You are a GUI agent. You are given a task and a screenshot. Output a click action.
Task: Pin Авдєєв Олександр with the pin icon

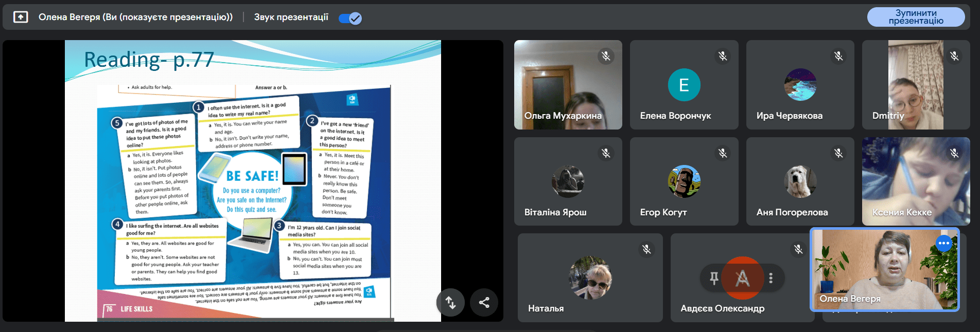(714, 278)
